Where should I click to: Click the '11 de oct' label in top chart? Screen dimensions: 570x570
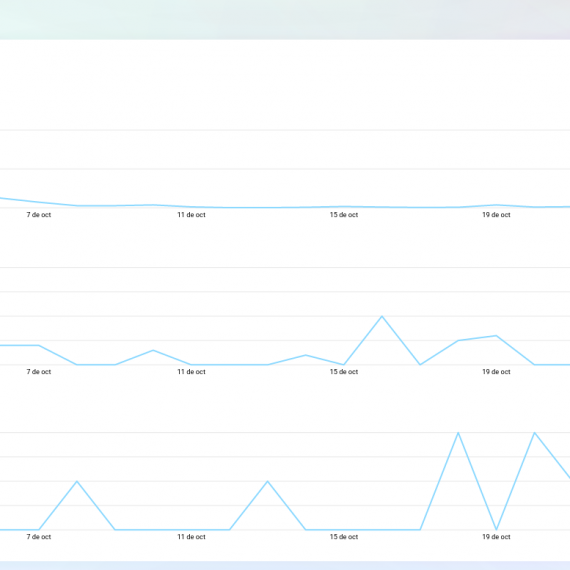coord(191,215)
